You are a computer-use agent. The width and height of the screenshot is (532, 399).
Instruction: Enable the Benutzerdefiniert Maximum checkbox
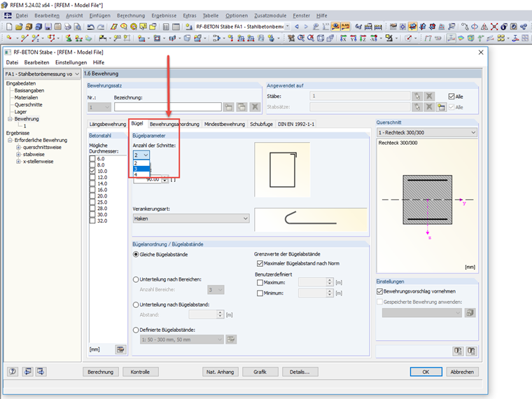tap(260, 282)
